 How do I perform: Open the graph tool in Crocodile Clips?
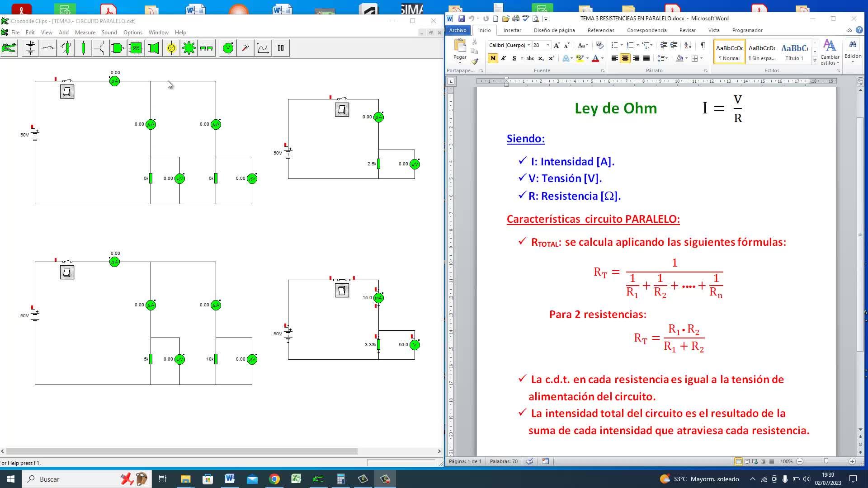pyautogui.click(x=263, y=48)
